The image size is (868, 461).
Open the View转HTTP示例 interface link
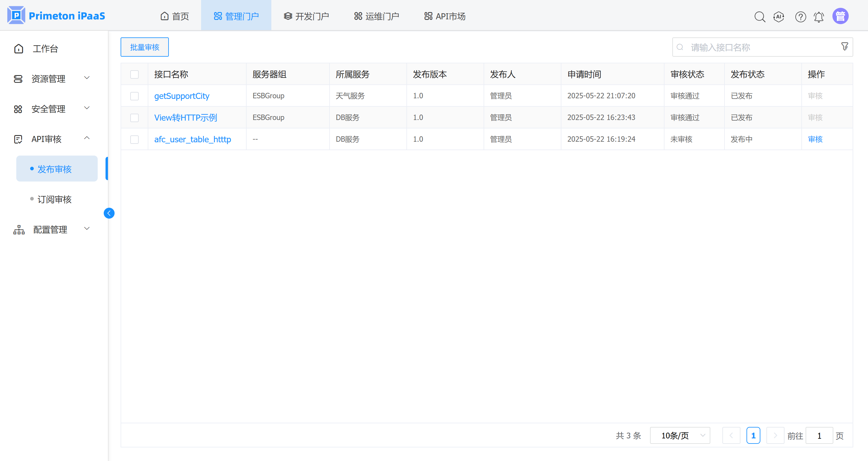coord(185,118)
